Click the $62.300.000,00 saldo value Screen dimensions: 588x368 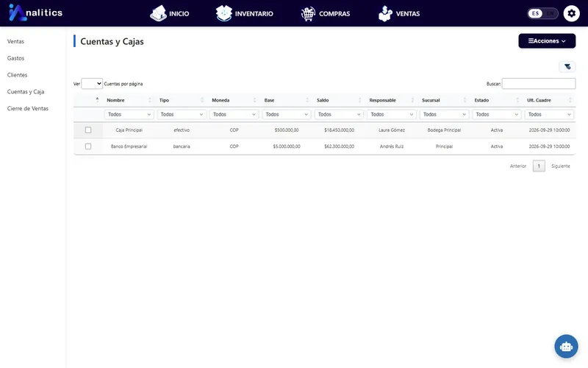click(339, 146)
